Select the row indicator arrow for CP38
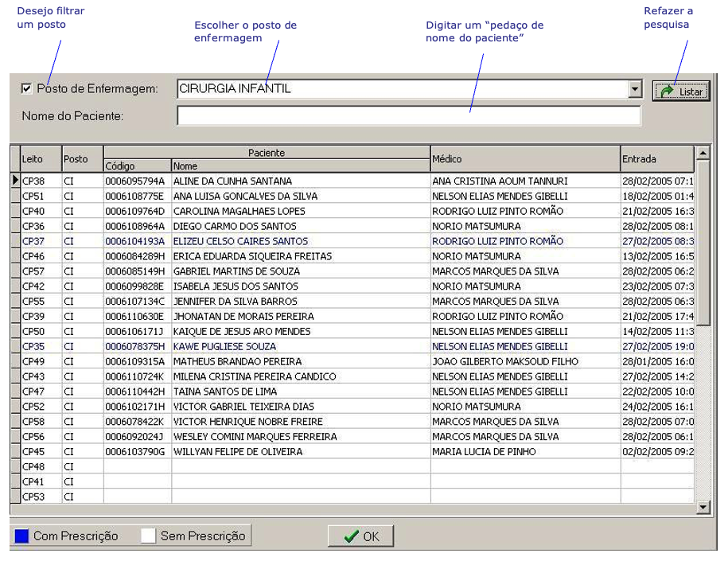This screenshot has height=561, width=728. [15, 181]
